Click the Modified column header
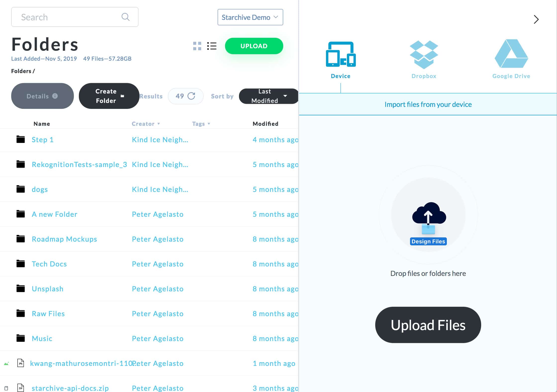The height and width of the screenshot is (392, 557). tap(266, 124)
